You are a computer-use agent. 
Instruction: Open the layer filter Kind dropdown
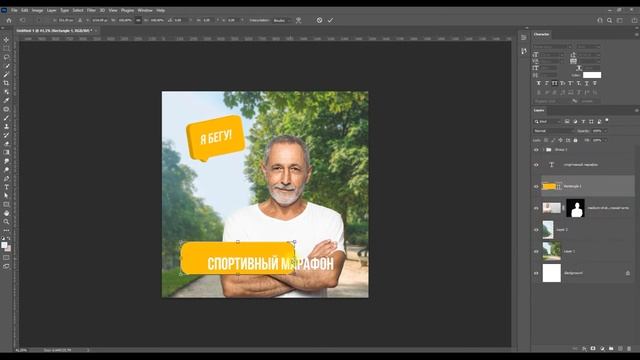tap(547, 122)
